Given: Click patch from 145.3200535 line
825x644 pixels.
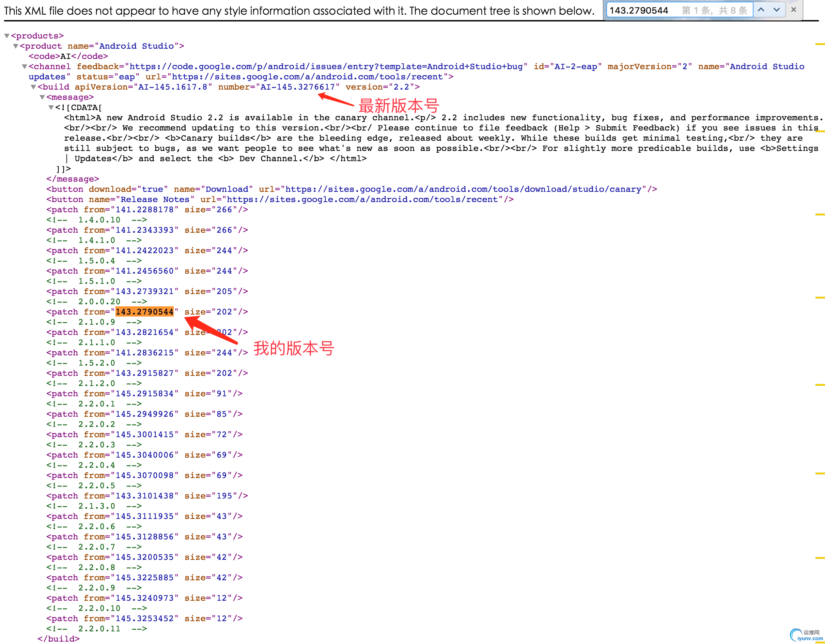Looking at the screenshot, I should tap(144, 557).
